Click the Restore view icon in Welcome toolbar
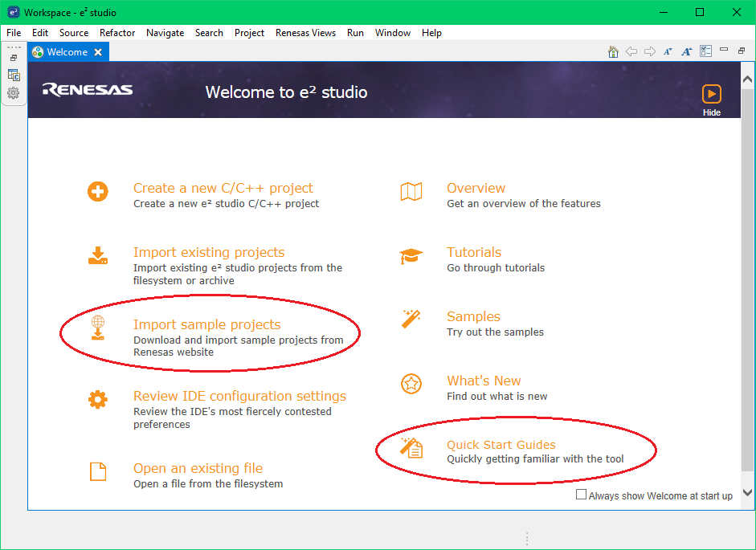Image resolution: width=756 pixels, height=550 pixels. (742, 50)
